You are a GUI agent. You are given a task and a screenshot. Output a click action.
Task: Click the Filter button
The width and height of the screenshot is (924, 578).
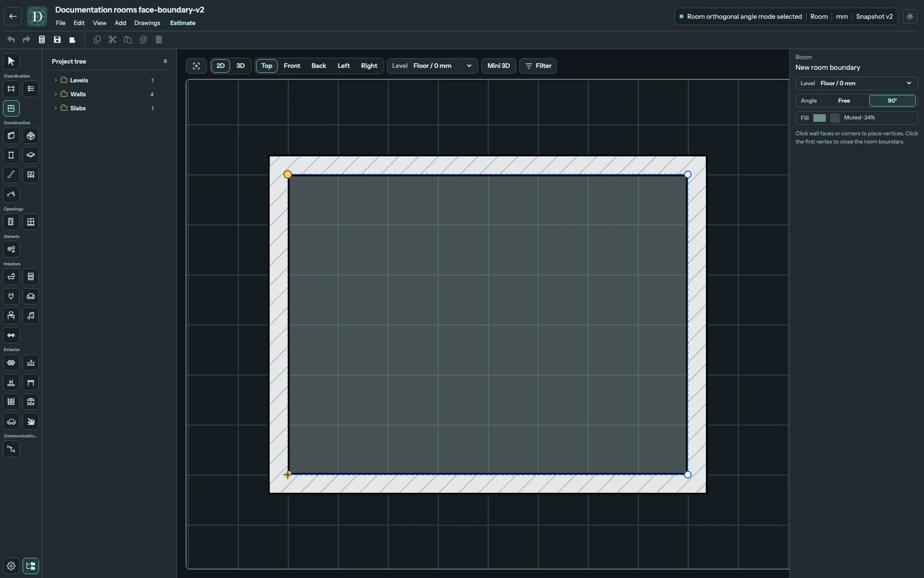tap(538, 66)
